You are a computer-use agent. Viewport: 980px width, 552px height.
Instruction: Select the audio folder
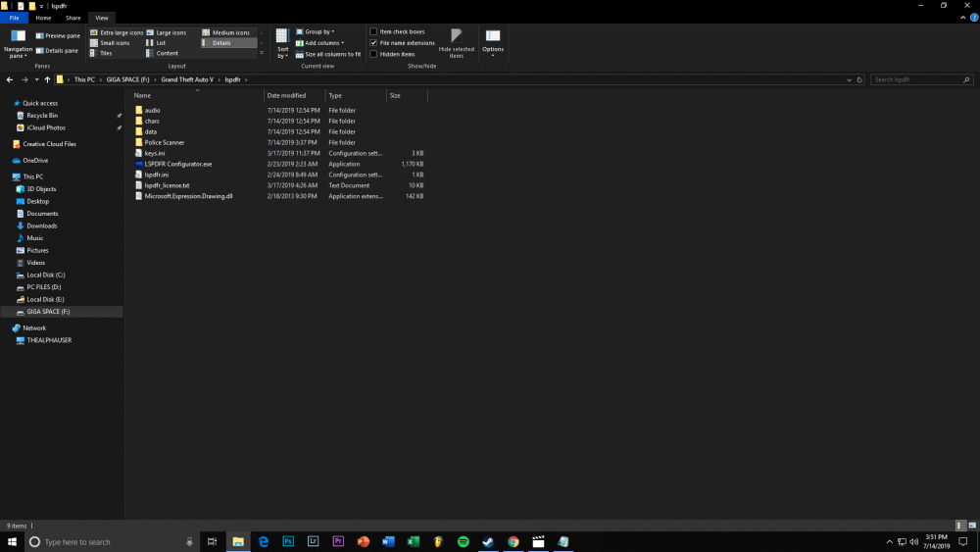152,111
